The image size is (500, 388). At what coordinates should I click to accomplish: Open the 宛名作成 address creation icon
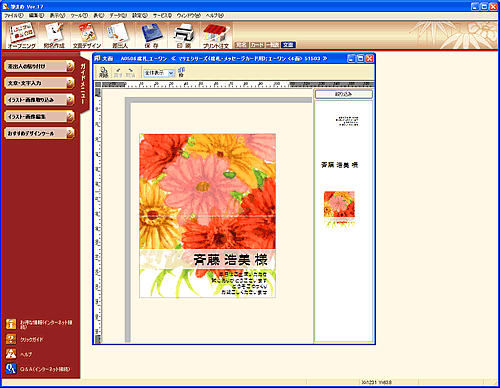coord(54,35)
